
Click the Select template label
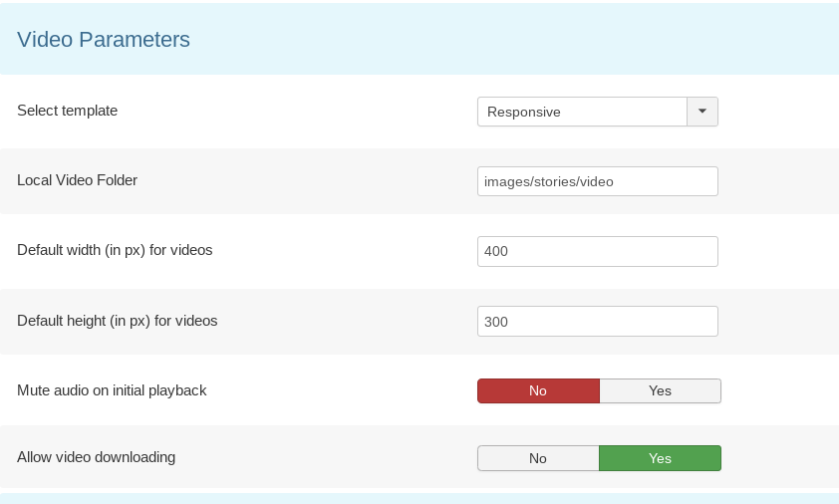click(x=68, y=111)
